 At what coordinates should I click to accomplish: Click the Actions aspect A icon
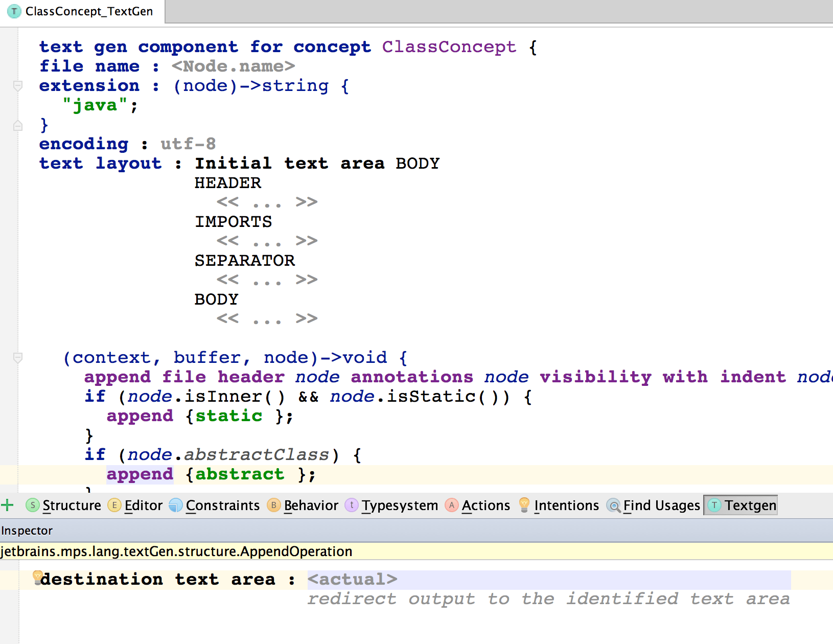(x=452, y=505)
